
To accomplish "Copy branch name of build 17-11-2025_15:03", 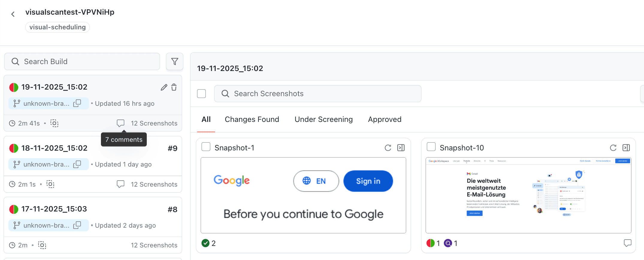I will pyautogui.click(x=77, y=225).
